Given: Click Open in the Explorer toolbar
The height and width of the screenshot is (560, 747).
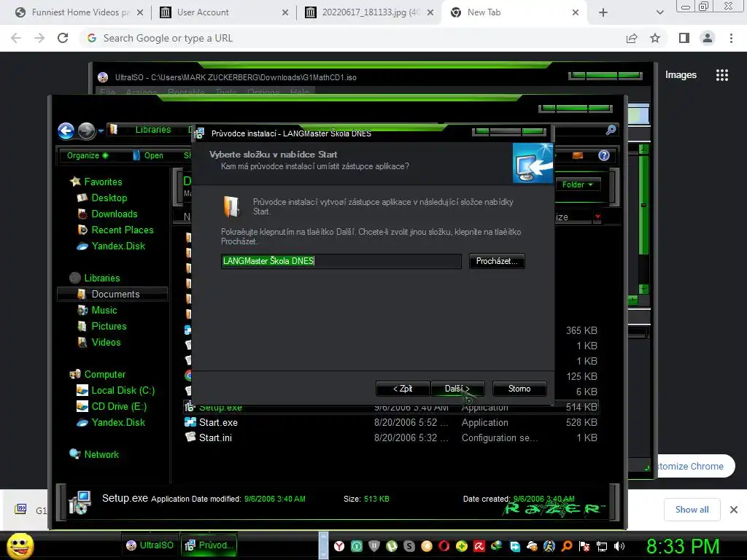Looking at the screenshot, I should point(148,155).
